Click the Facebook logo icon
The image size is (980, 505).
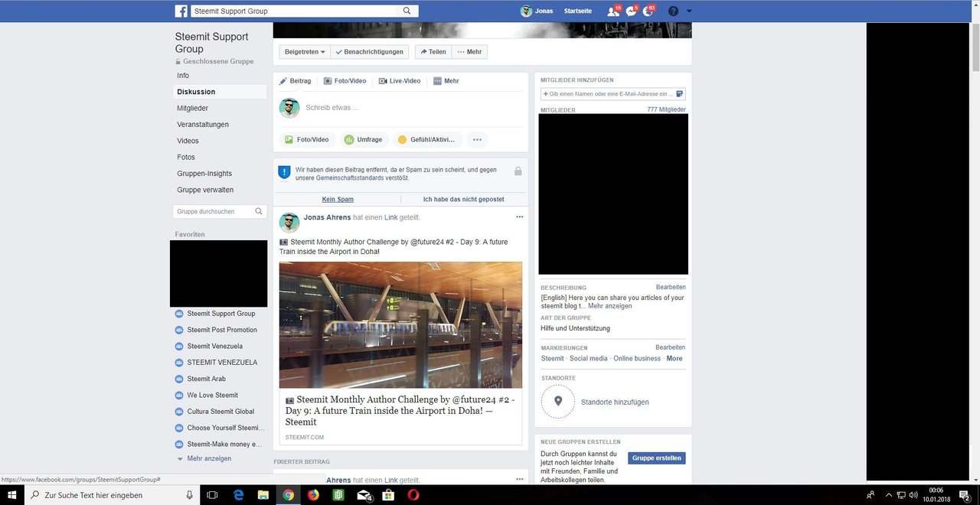181,11
